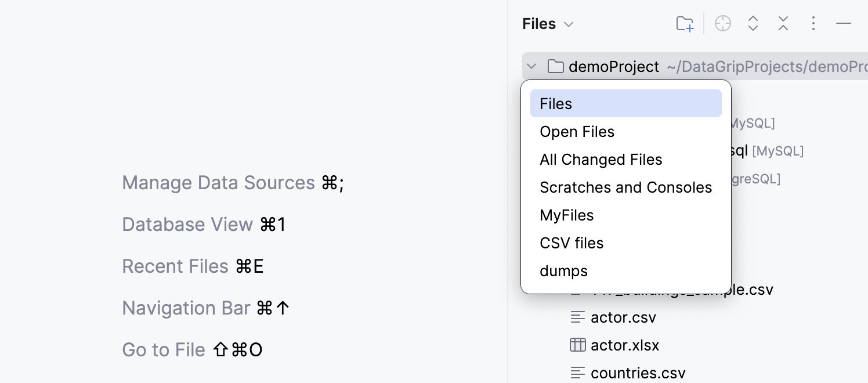Choose Scratches and Consoles in the menu
Screen dimensions: 868x383
pos(625,187)
